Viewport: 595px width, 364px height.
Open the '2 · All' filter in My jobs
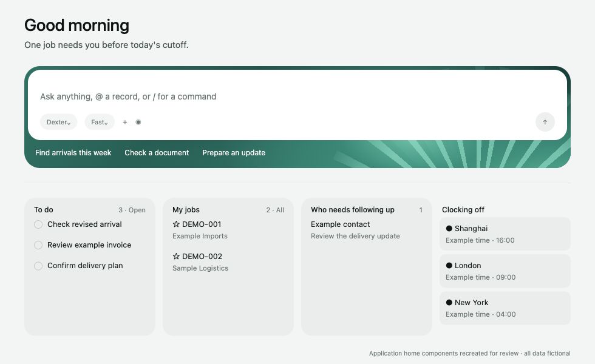[275, 210]
